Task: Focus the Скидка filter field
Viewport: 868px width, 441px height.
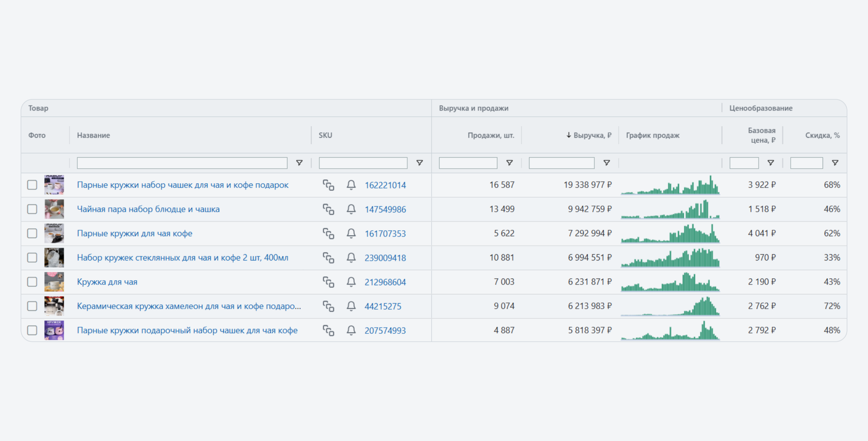Action: (806, 163)
